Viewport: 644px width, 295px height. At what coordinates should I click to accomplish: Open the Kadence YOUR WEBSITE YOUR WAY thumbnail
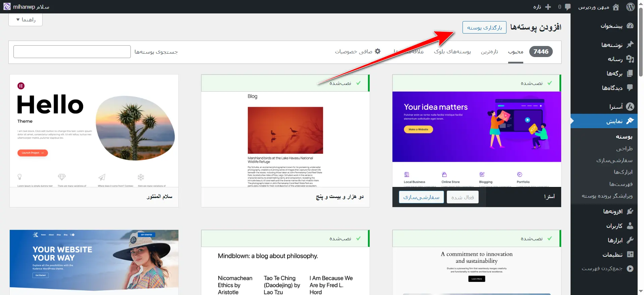(x=94, y=262)
